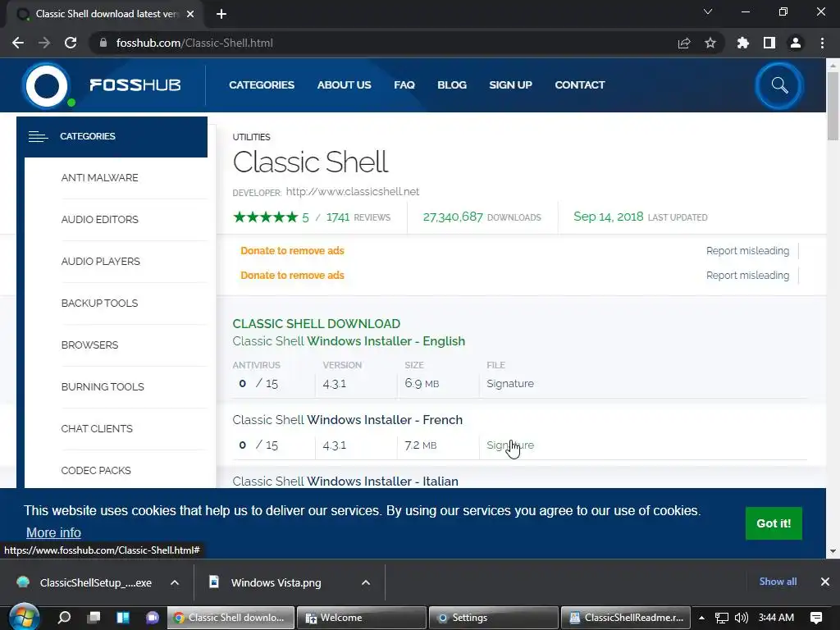Image resolution: width=840 pixels, height=630 pixels.
Task: Click the first Donate to remove ads link
Action: [x=293, y=251]
